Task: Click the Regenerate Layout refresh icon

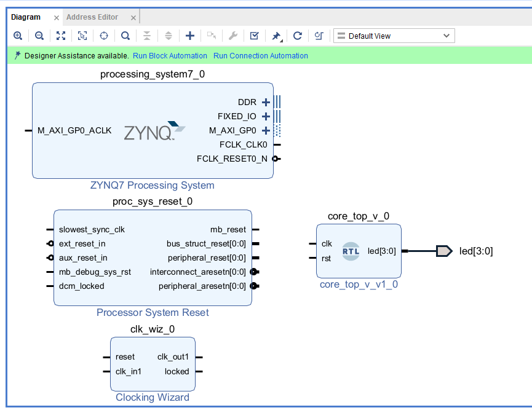Action: click(298, 36)
